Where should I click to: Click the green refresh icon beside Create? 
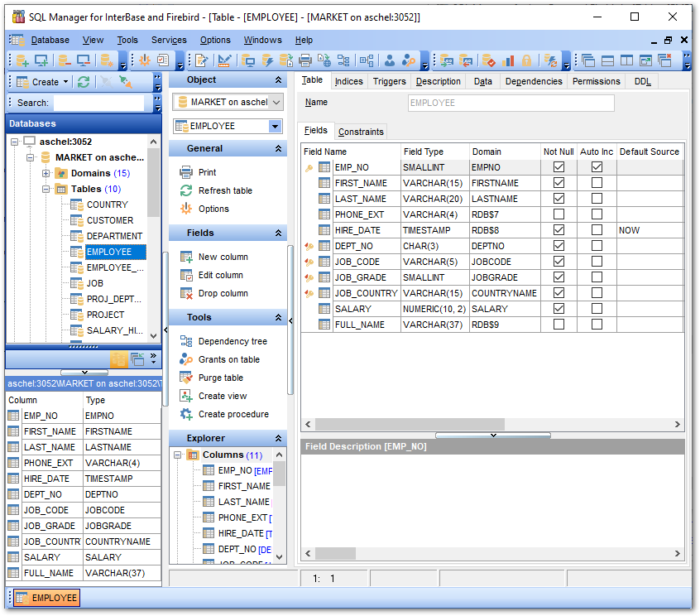pyautogui.click(x=84, y=82)
